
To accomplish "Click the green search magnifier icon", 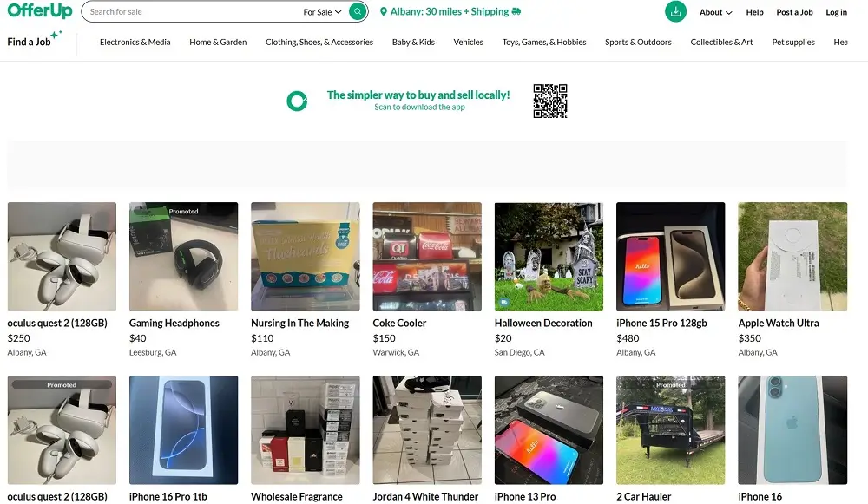I will pyautogui.click(x=356, y=11).
